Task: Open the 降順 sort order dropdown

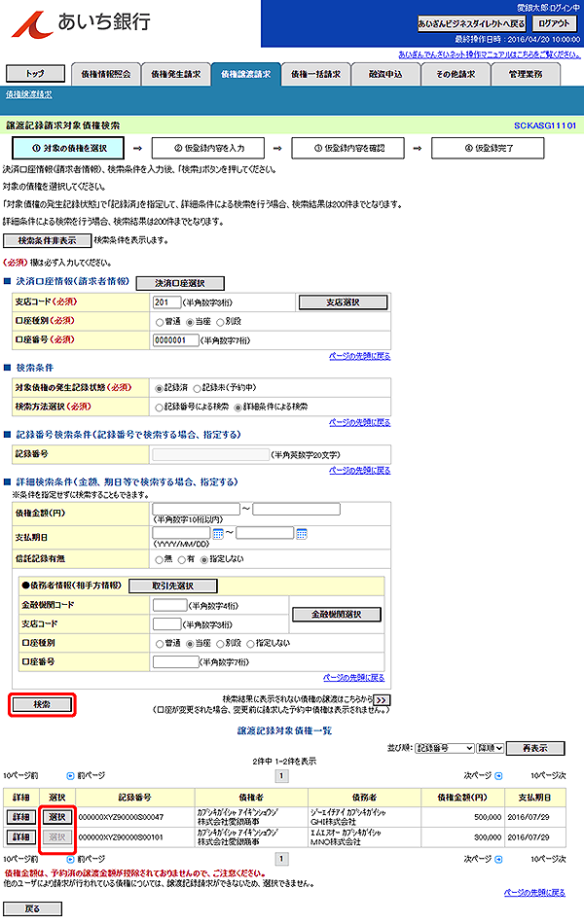Action: coord(491,748)
